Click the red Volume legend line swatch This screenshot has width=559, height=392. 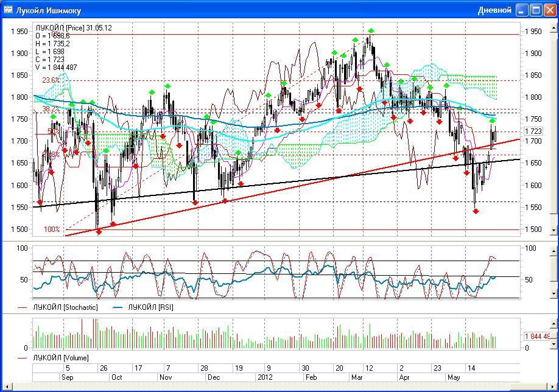pyautogui.click(x=22, y=358)
